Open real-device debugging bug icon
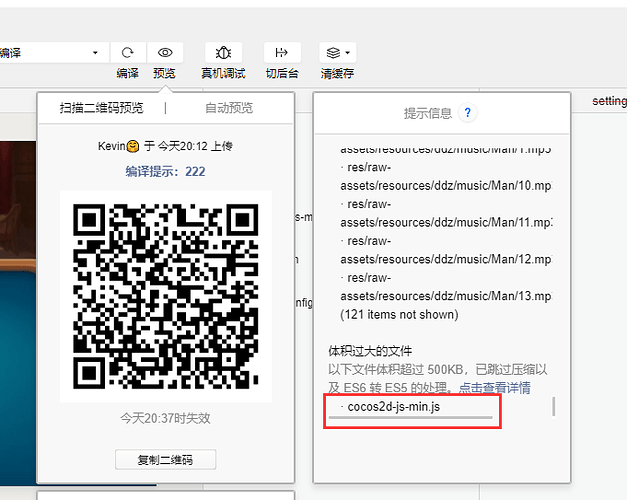Viewport: 627px width, 500px height. (223, 52)
